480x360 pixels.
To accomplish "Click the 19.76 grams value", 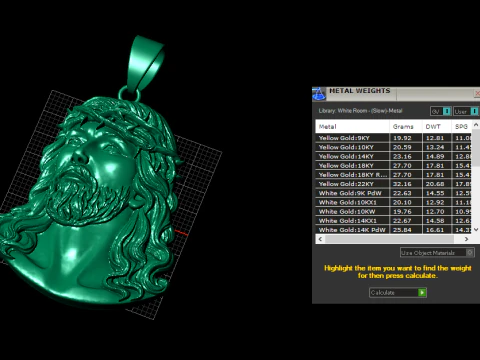I will click(x=402, y=211).
